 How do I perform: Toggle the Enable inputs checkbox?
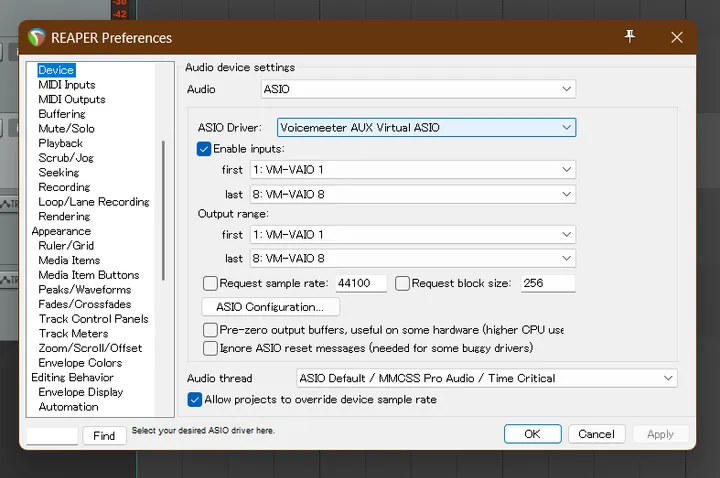click(x=205, y=149)
